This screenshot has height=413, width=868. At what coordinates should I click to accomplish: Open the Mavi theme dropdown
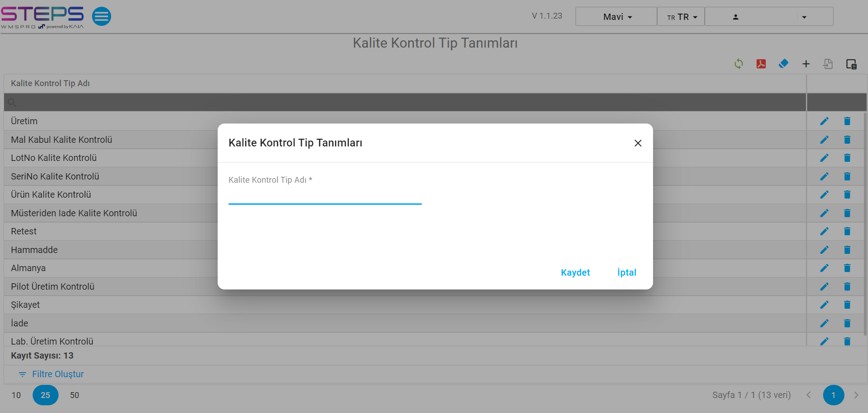point(616,16)
